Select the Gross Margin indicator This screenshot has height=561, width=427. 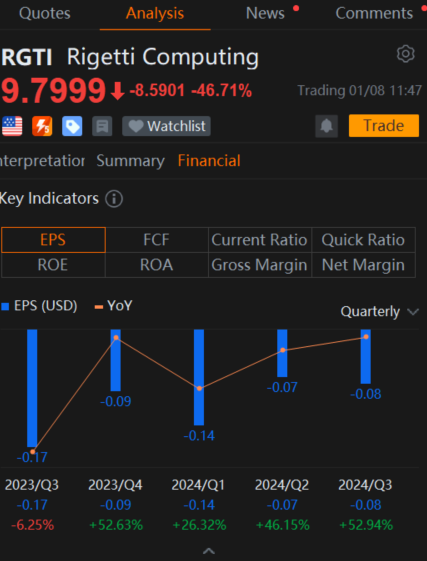(x=260, y=265)
